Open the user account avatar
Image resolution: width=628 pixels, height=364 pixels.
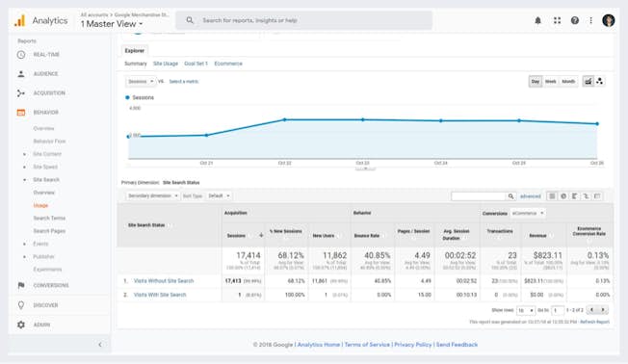pyautogui.click(x=609, y=20)
